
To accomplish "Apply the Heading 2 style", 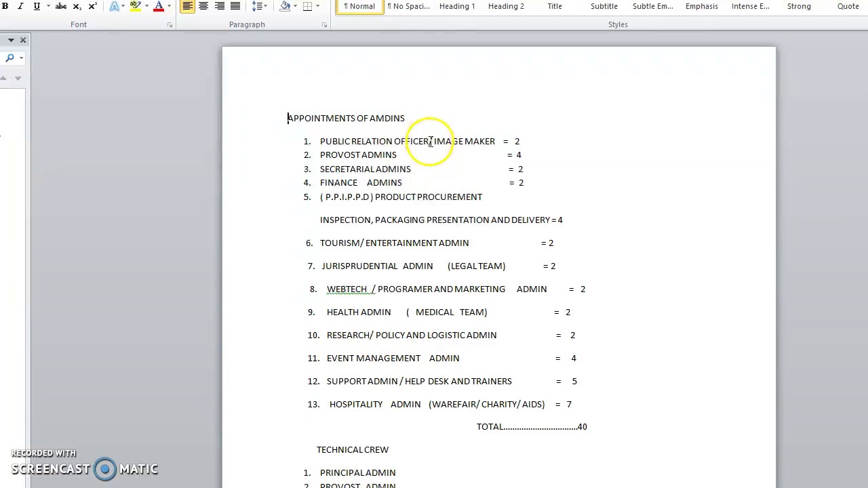I will [x=506, y=6].
